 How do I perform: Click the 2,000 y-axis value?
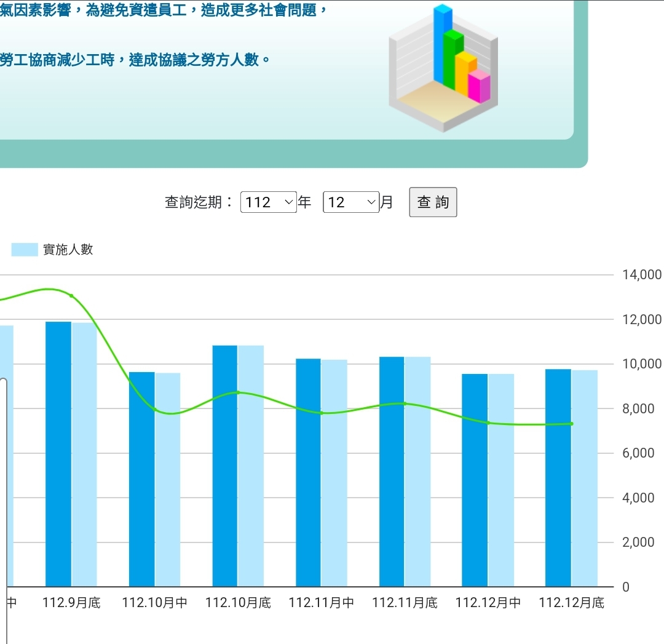[638, 542]
